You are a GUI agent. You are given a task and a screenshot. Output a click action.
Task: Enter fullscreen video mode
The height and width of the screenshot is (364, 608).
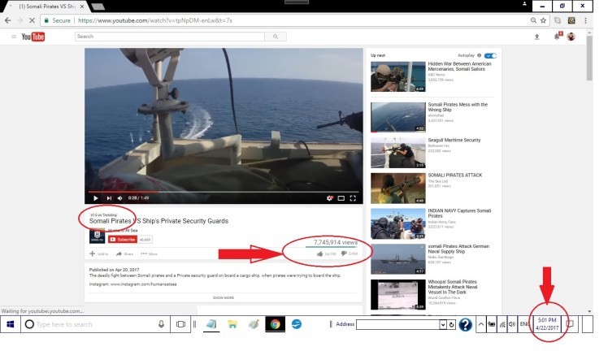coord(353,198)
